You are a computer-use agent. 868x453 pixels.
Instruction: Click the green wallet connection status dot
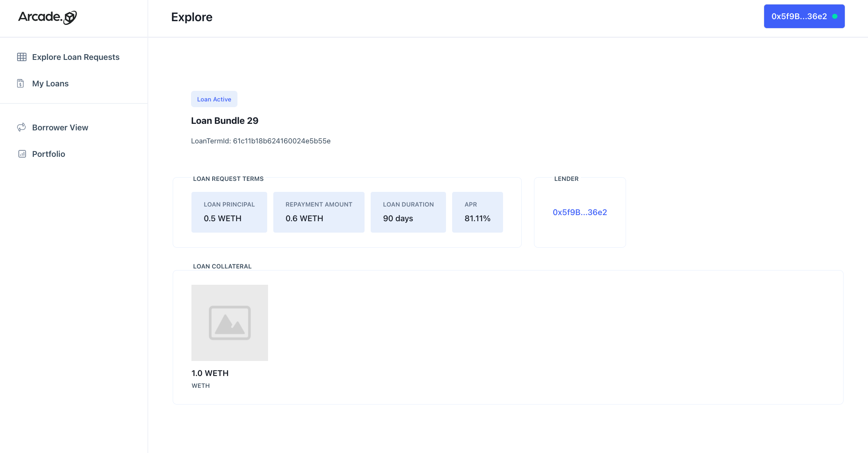pos(835,16)
